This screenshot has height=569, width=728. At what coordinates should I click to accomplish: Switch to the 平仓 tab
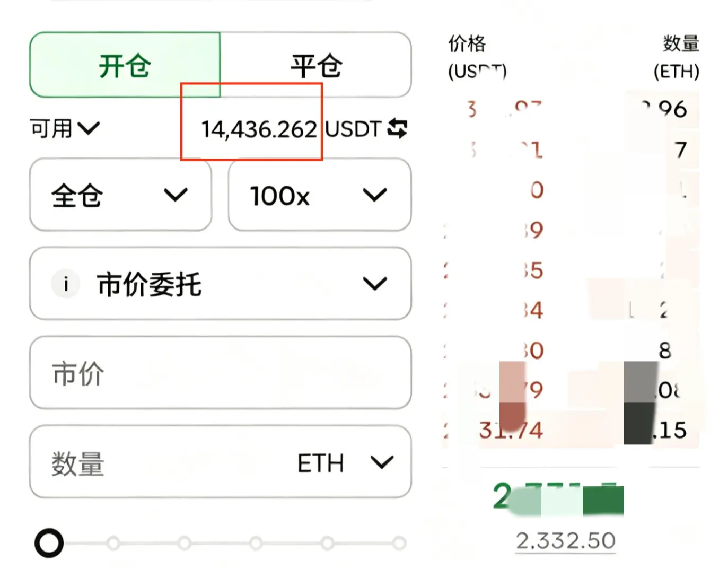[316, 65]
